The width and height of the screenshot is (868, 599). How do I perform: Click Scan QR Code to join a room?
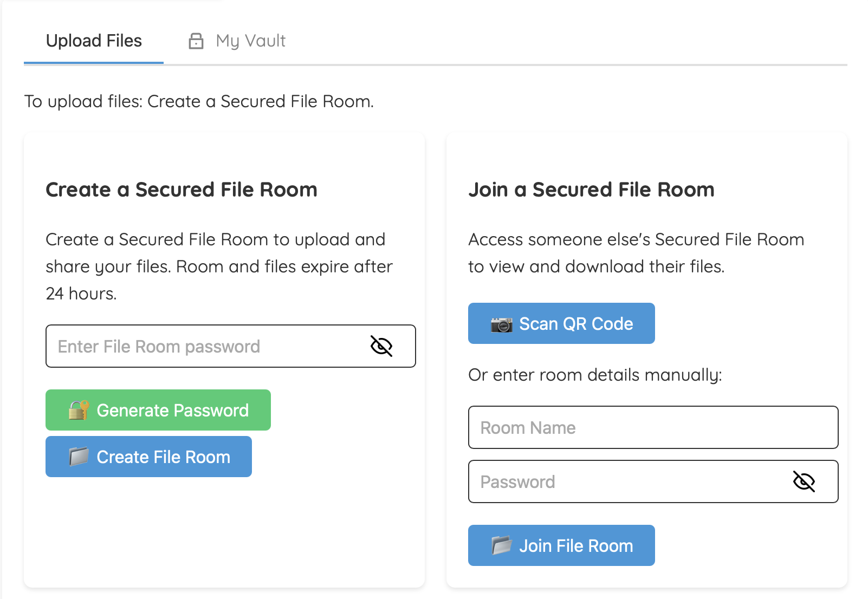561,323
